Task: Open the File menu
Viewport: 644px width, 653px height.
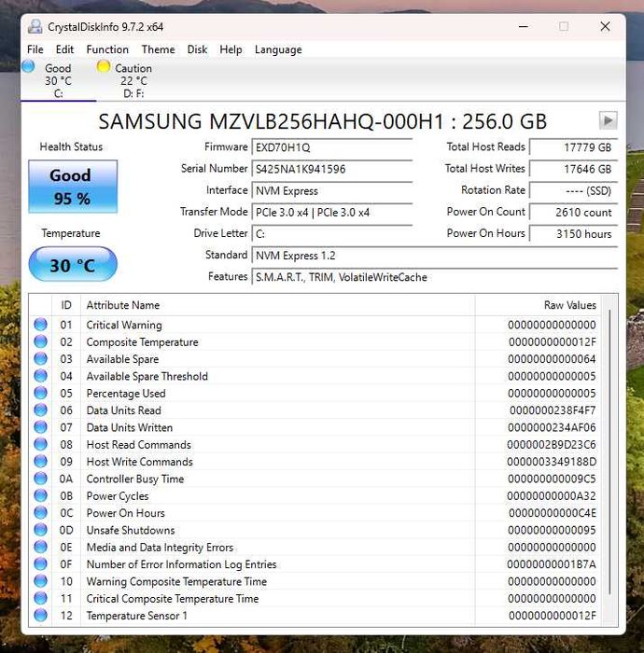Action: click(35, 49)
